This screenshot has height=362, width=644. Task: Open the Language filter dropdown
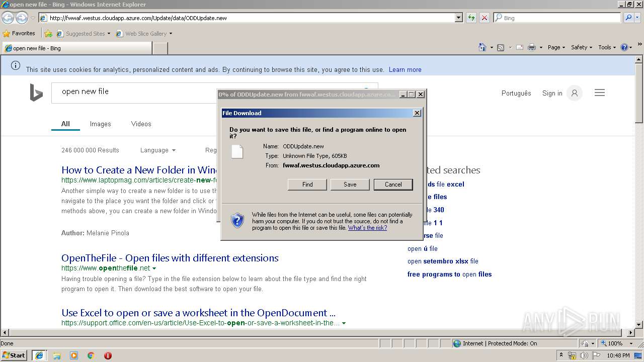[158, 150]
